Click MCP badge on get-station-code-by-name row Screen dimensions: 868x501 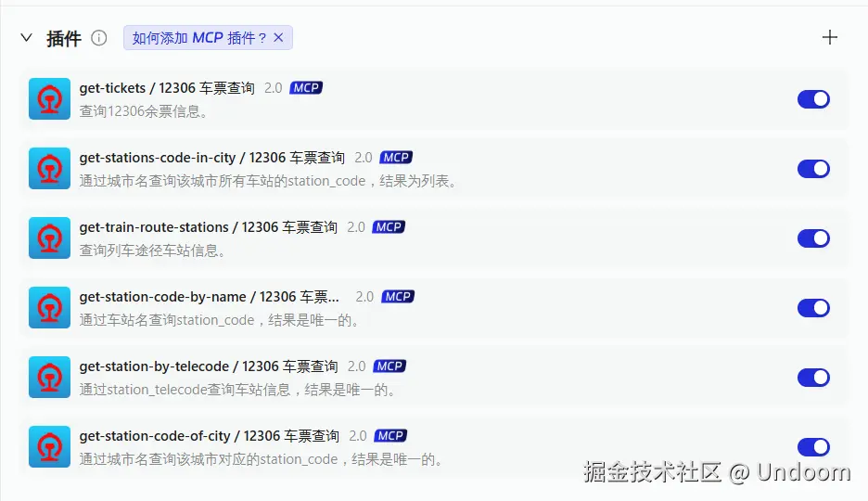(x=398, y=297)
